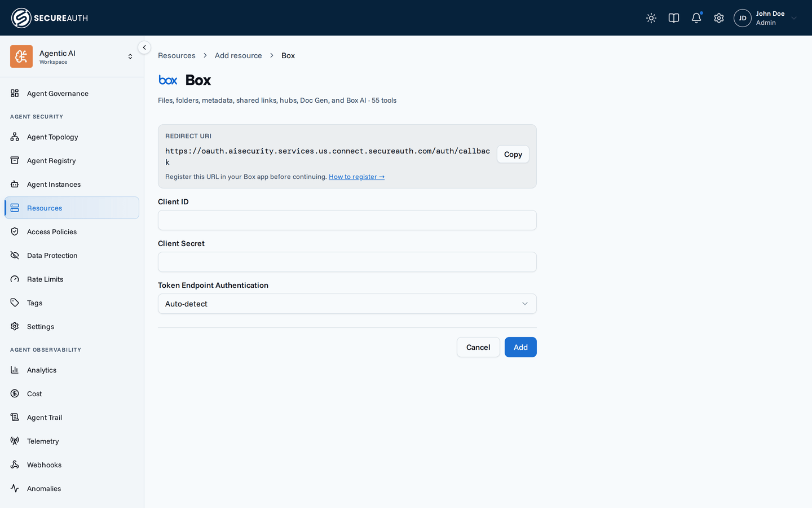
Task: Click the Telemetry antenna icon
Action: point(15,441)
